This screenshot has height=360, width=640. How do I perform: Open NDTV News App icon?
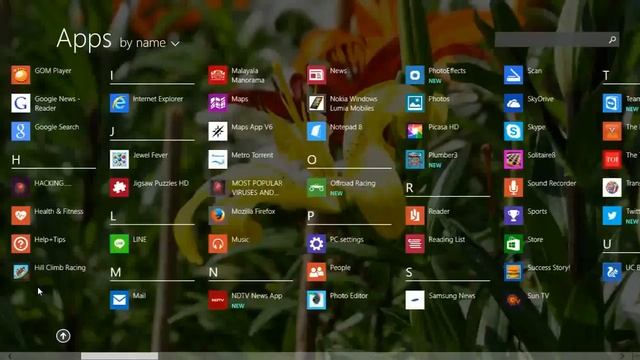point(218,300)
